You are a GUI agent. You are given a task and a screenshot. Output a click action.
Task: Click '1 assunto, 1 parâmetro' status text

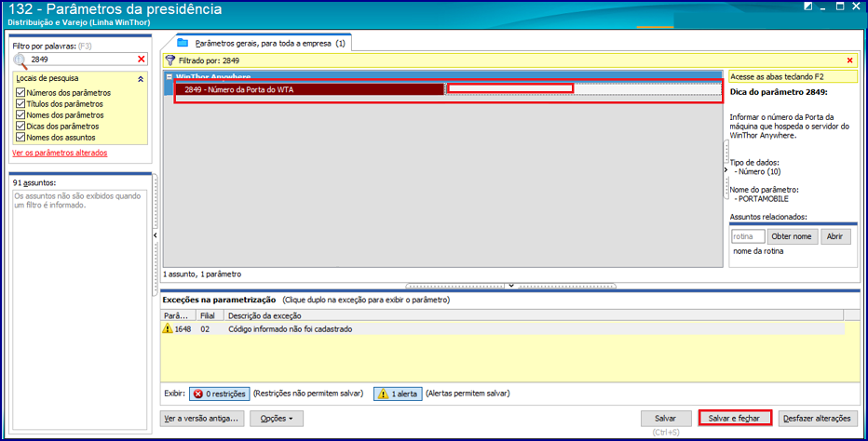coord(202,274)
